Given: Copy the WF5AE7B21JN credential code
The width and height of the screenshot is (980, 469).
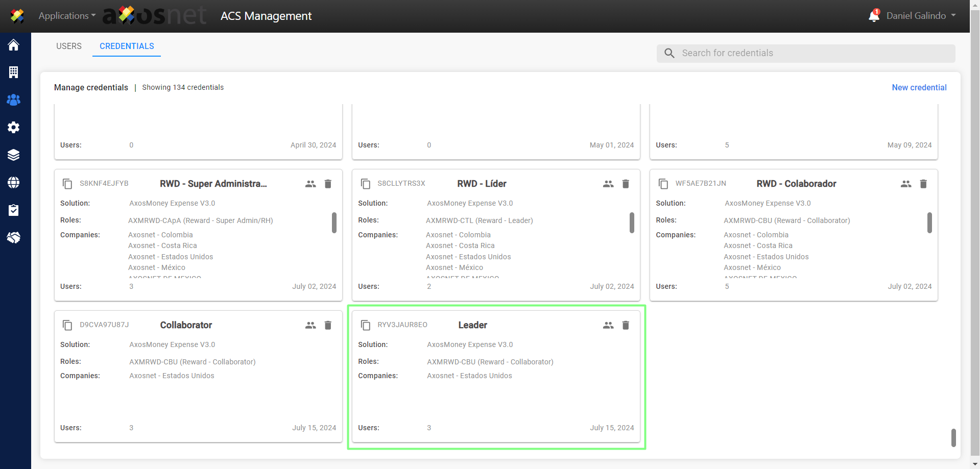Looking at the screenshot, I should [x=663, y=184].
